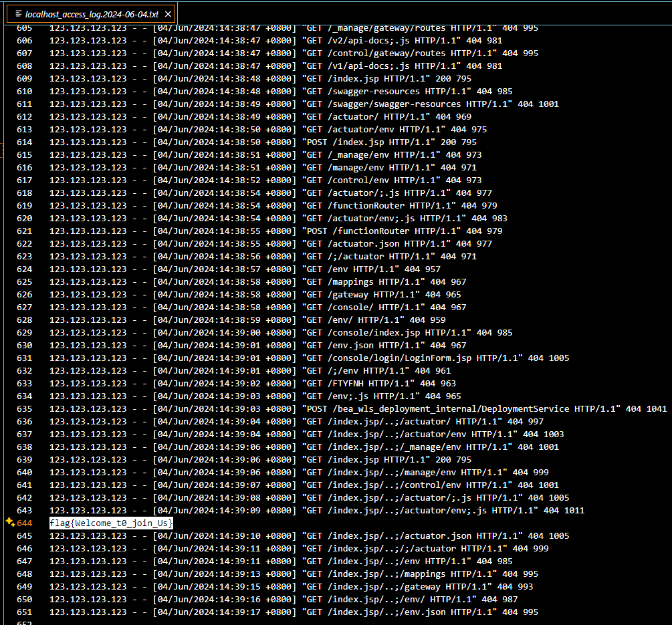Click line number 644 in the gutter
This screenshot has height=625, width=672.
coord(24,523)
